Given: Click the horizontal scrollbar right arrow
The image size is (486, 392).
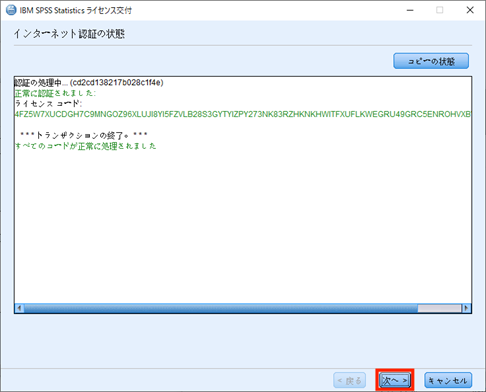Looking at the screenshot, I should (x=466, y=308).
